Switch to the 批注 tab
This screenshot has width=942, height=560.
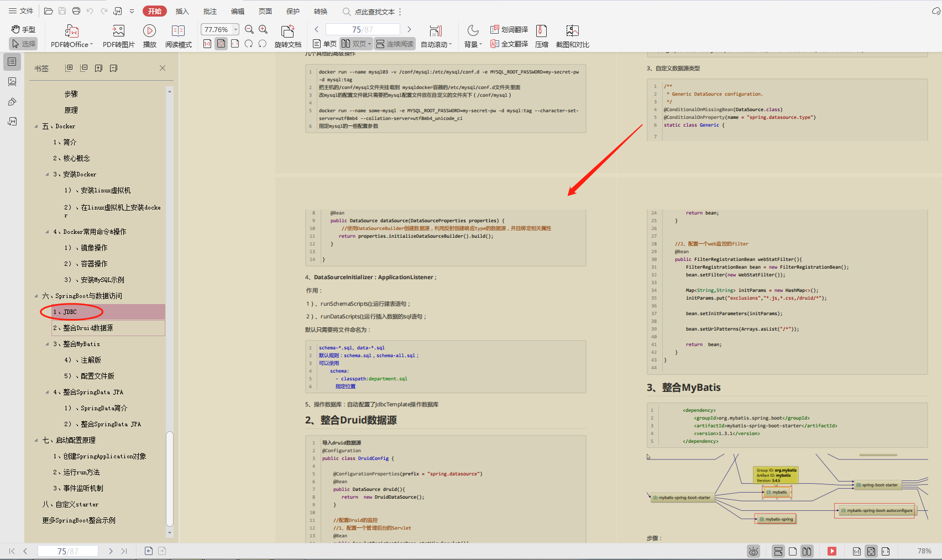[210, 11]
